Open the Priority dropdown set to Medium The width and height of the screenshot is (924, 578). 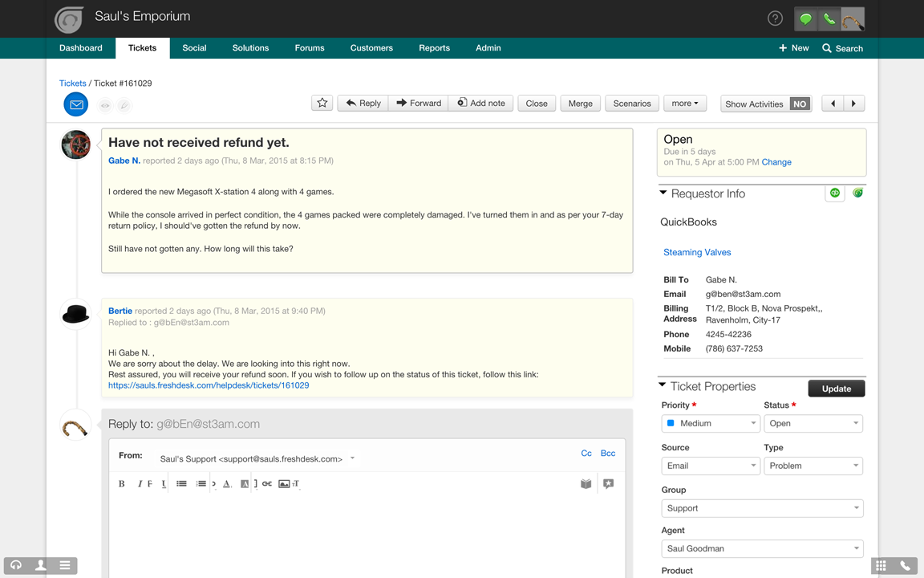click(711, 423)
